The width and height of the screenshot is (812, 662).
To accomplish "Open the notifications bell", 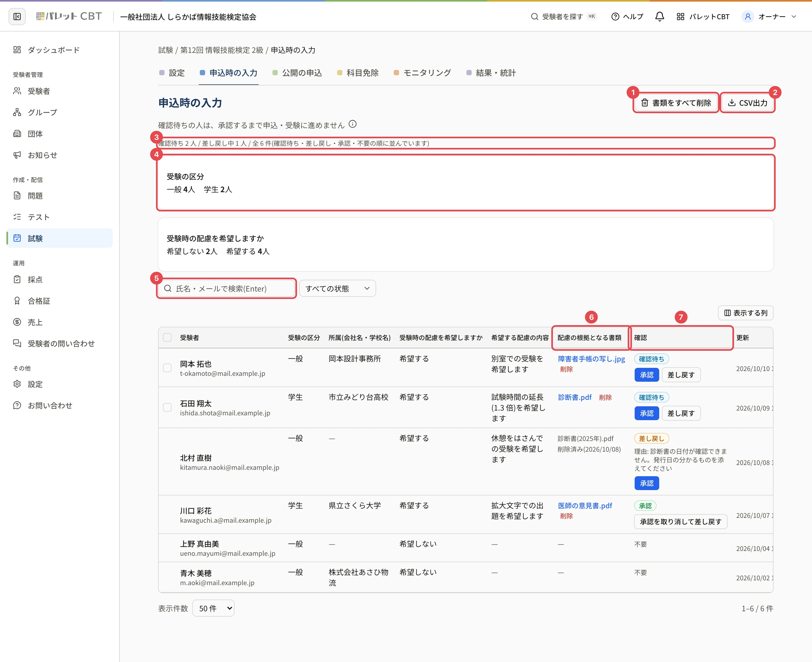I will tap(659, 16).
